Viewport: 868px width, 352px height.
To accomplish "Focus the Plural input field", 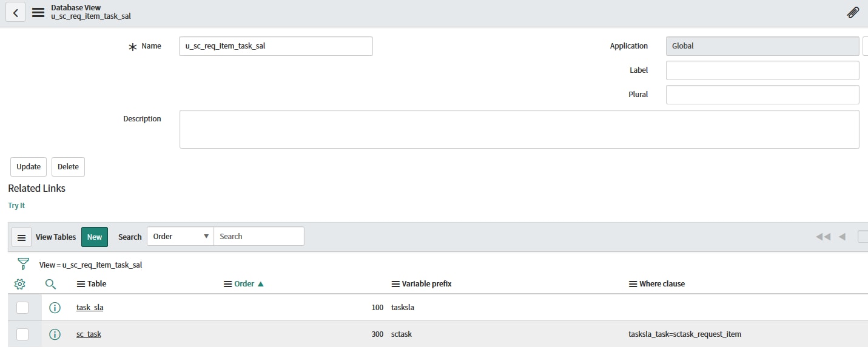I will 762,95.
